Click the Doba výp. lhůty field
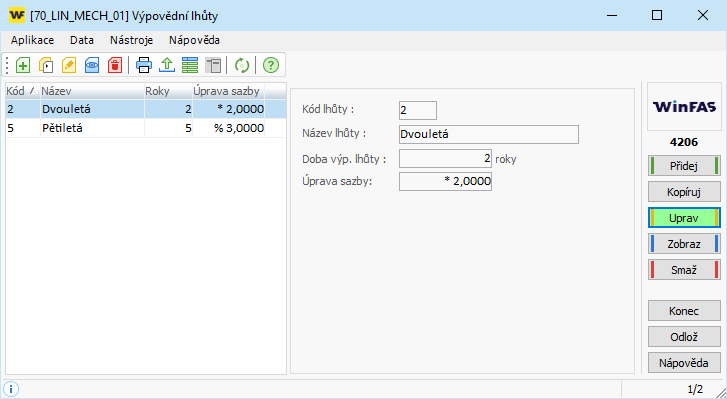Viewport: 727px width, 399px height. click(x=445, y=158)
